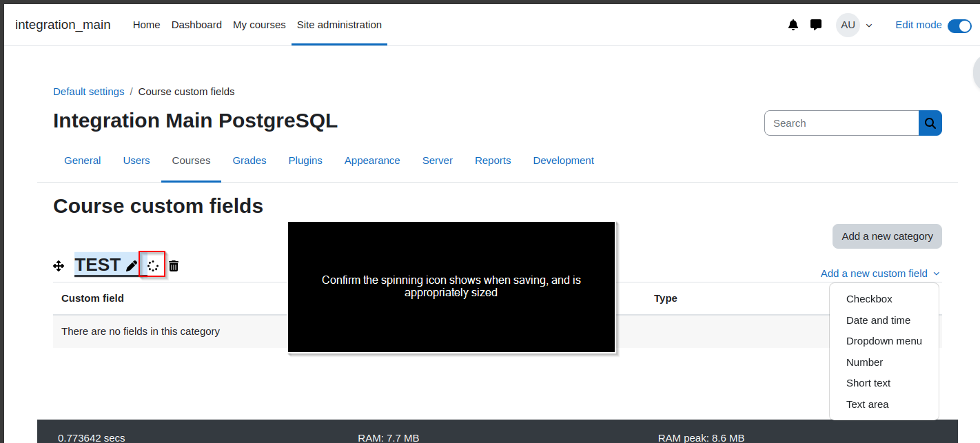Click the pencil icon to rename TEST

click(132, 266)
